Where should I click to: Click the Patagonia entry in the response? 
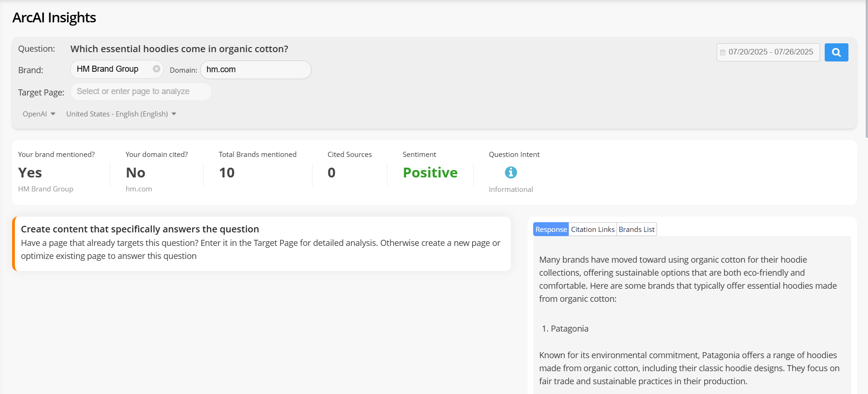(x=569, y=329)
